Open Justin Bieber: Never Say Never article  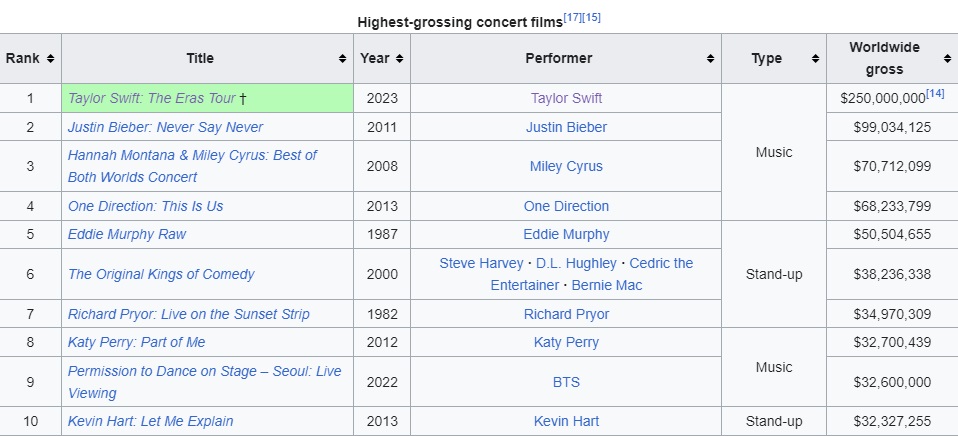click(x=165, y=127)
